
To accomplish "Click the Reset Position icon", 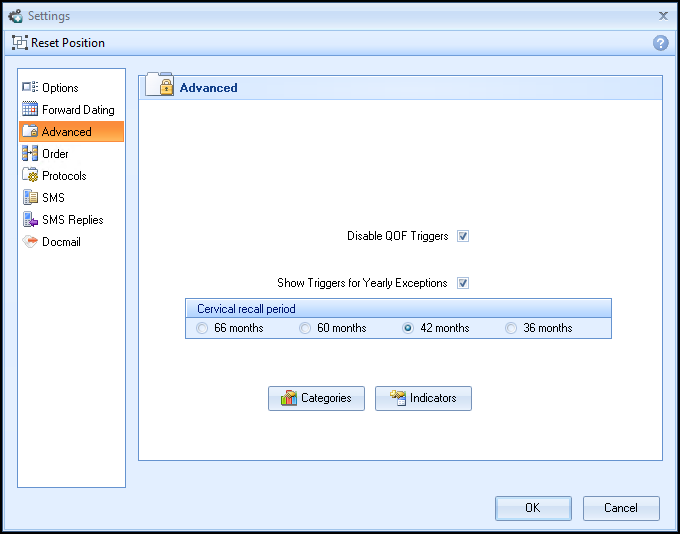I will 19,43.
